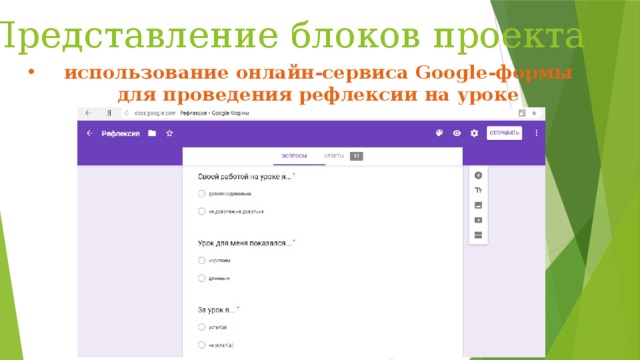Viewport: 640px width, 360px height.
Task: Preview the form with the eye icon
Action: (457, 133)
